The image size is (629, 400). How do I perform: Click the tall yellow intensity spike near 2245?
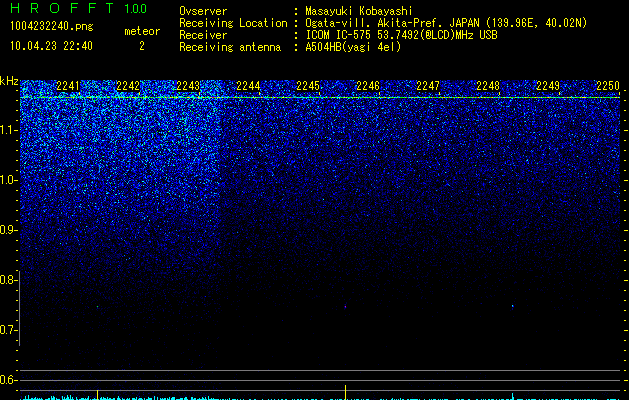(x=345, y=392)
